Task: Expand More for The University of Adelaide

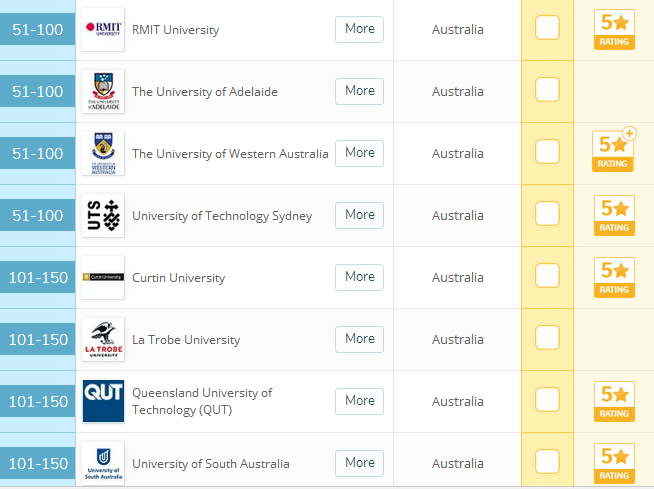Action: [x=359, y=91]
